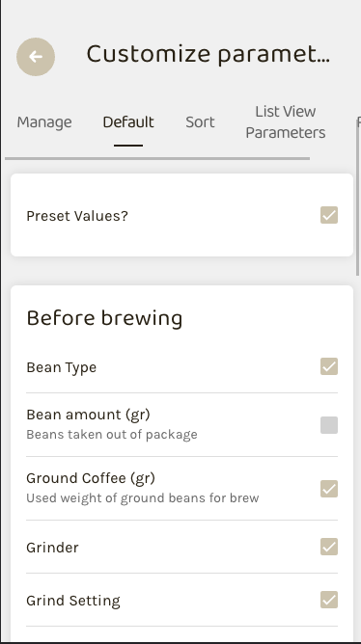Switch to the Manage tab
This screenshot has height=644, width=361.
44,122
